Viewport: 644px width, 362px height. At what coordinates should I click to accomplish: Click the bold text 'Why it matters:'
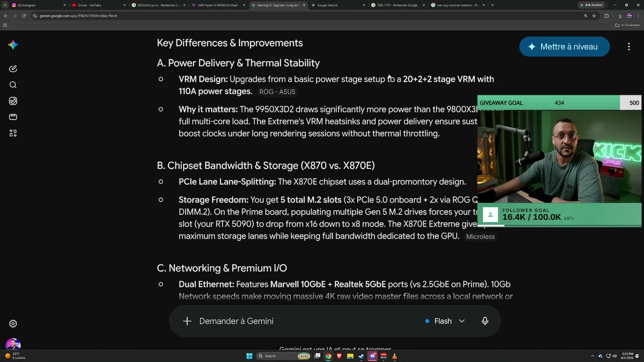tap(208, 109)
